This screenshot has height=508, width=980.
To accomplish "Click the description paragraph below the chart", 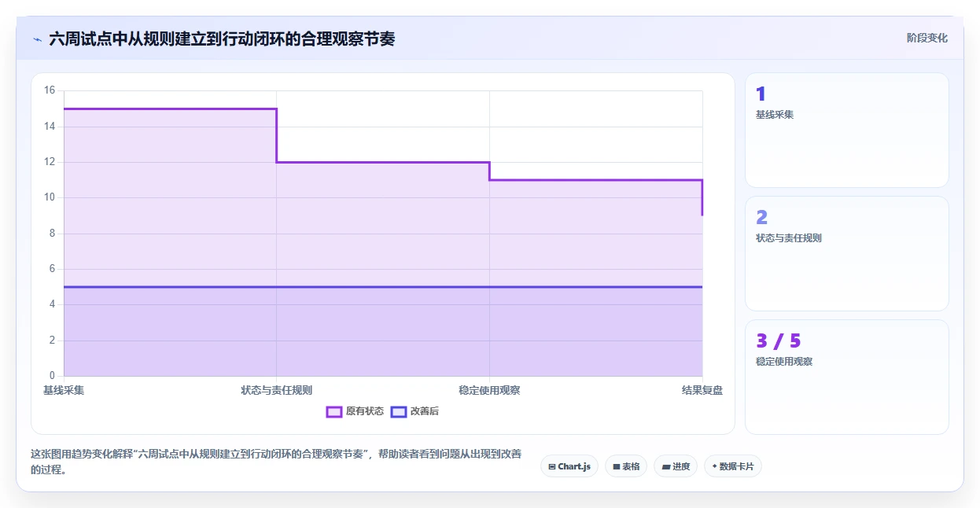I will [276, 462].
